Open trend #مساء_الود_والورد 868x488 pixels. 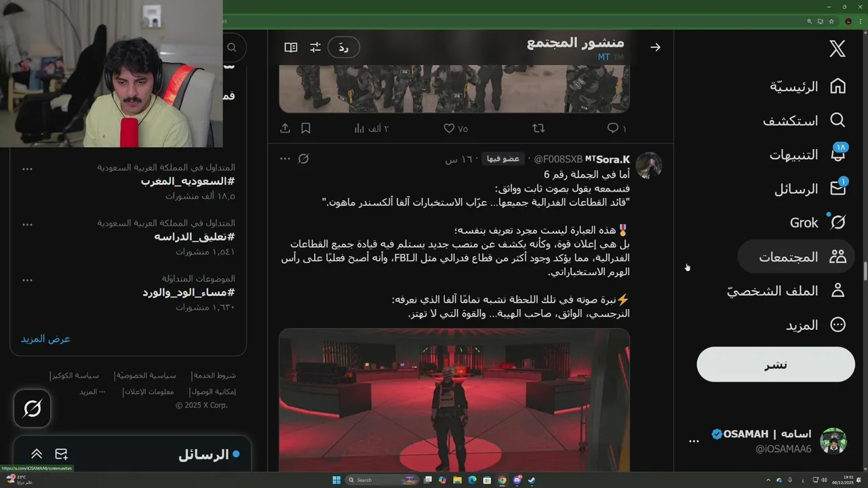(x=189, y=292)
